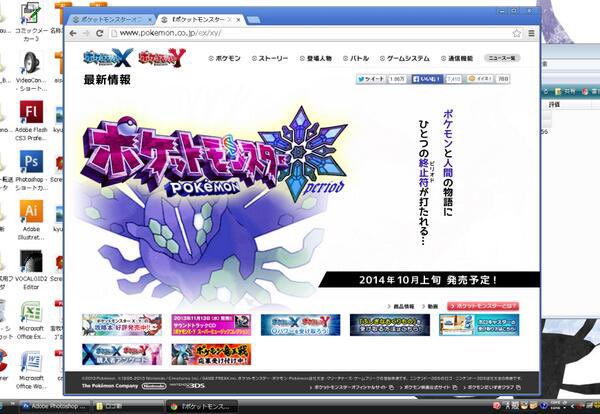
Task: Click the address bar showing www.pokemon.co.jp/ex/xy/
Action: (x=310, y=33)
